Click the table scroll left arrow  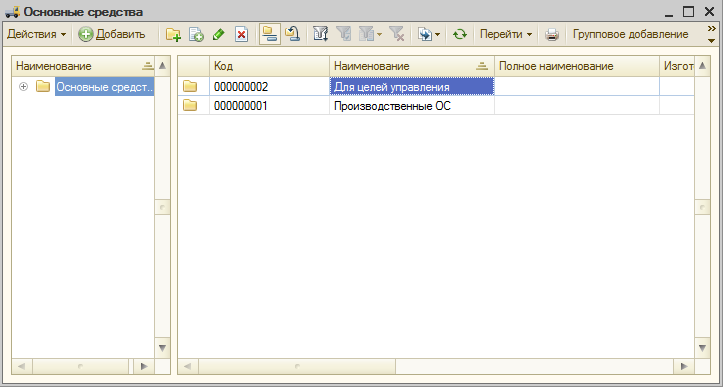coord(188,367)
